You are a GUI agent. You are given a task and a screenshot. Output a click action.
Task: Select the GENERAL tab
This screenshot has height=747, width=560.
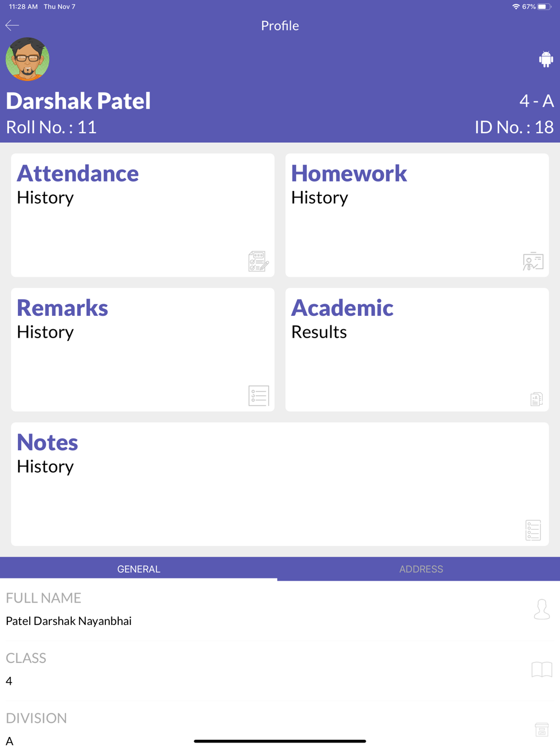click(x=139, y=569)
